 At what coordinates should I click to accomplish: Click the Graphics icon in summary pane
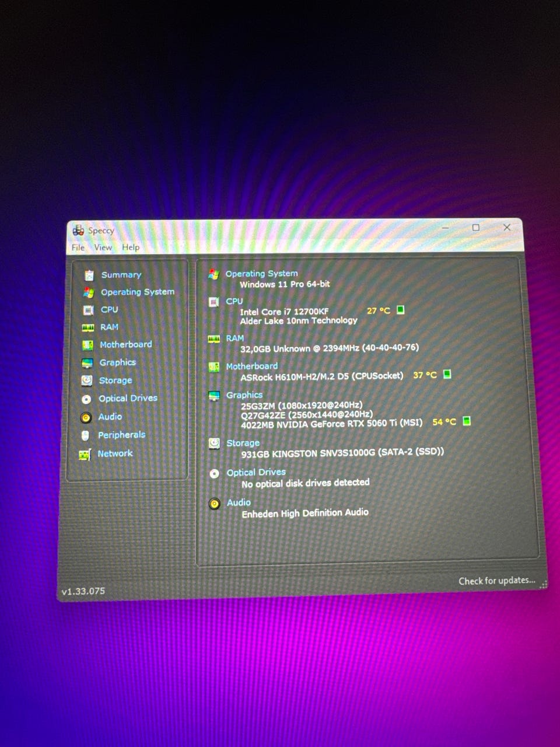pyautogui.click(x=214, y=396)
